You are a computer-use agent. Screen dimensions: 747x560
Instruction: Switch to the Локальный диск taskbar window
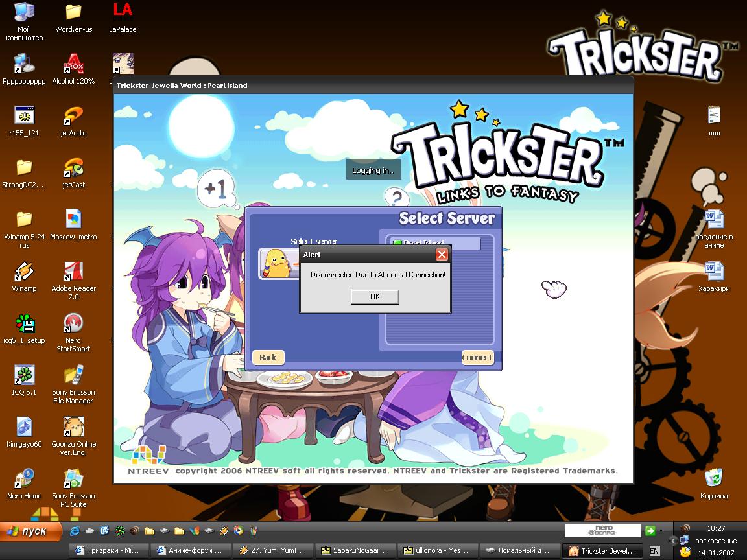[x=521, y=550]
